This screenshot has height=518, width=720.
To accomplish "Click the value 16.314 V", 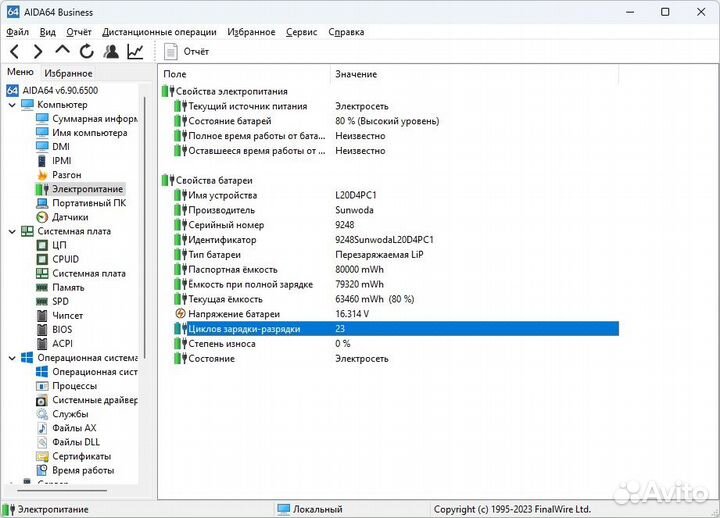I will [x=352, y=314].
